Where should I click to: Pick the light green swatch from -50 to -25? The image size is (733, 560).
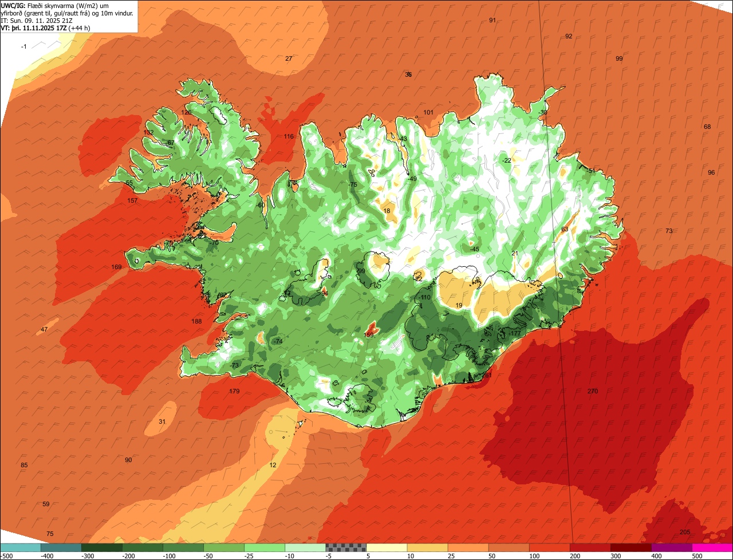point(223,547)
